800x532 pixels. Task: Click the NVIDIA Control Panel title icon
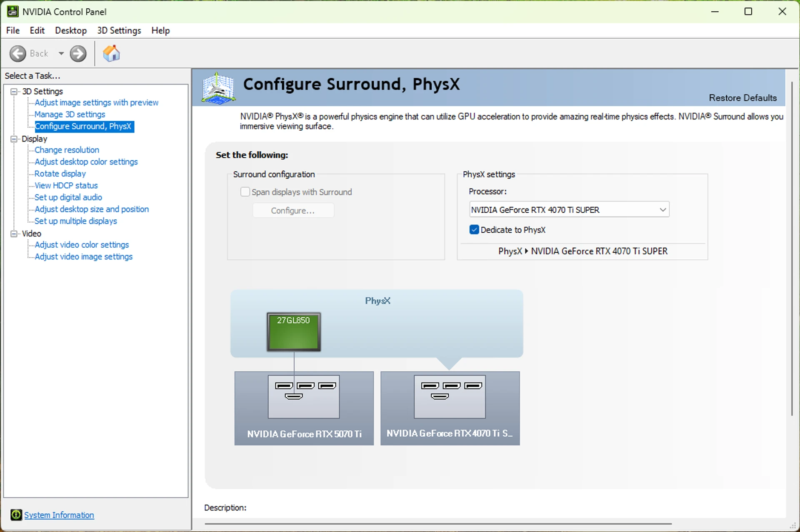[13, 12]
